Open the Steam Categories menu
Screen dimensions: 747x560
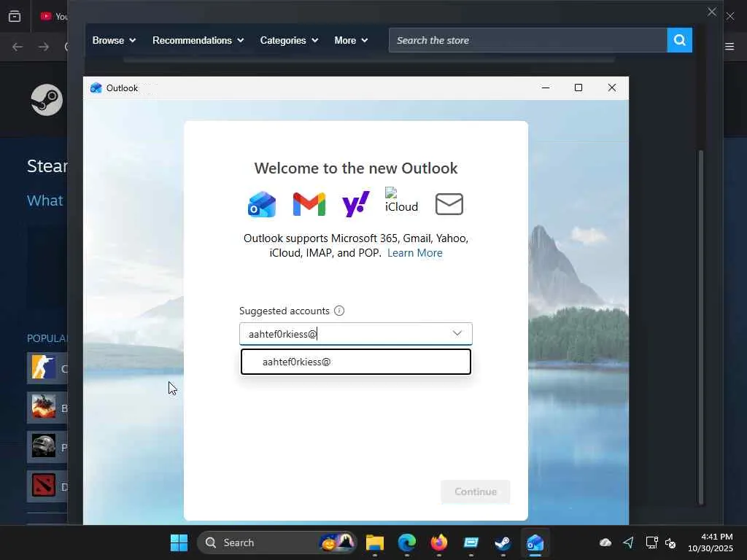[289, 41]
